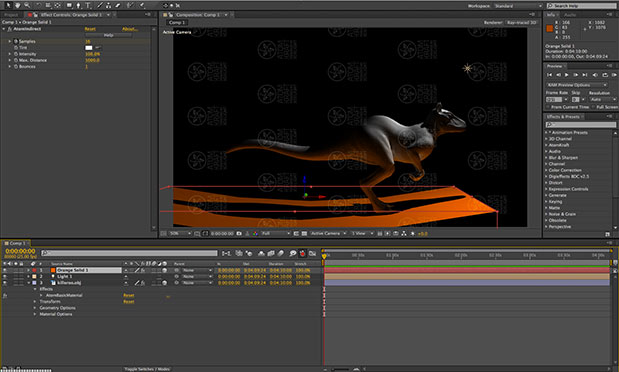Hide the killeroo.obj layer
This screenshot has height=372, width=619.
pyautogui.click(x=5, y=283)
